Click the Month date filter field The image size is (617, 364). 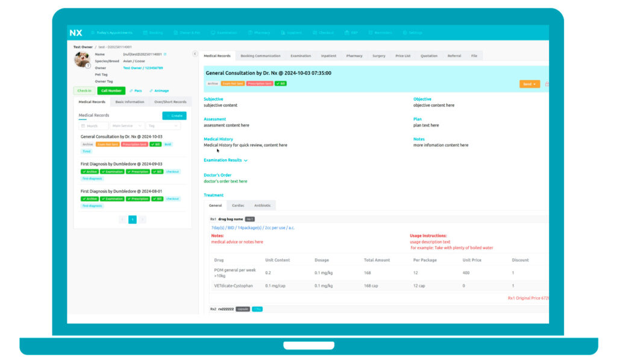point(93,126)
